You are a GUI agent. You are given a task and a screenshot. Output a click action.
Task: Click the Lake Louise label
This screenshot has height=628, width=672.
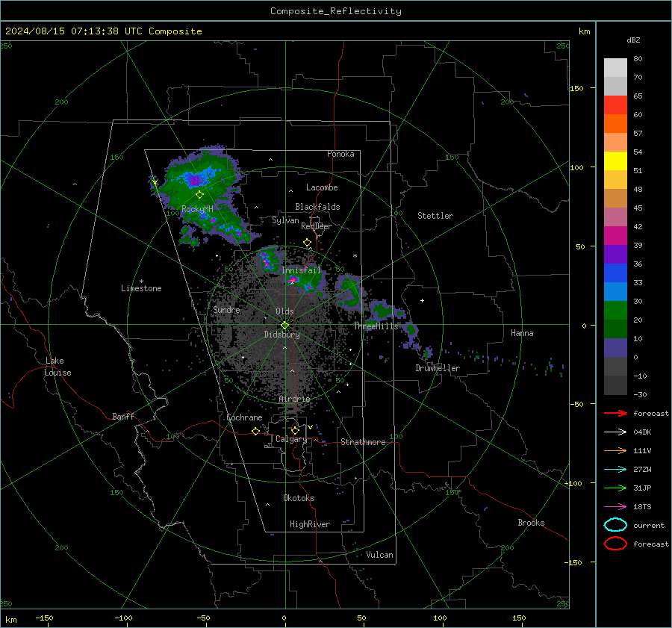pos(57,367)
